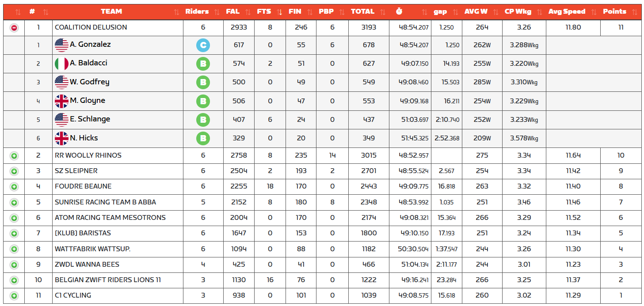Sort by TOTAL column header
This screenshot has height=306, width=644.
362,11
